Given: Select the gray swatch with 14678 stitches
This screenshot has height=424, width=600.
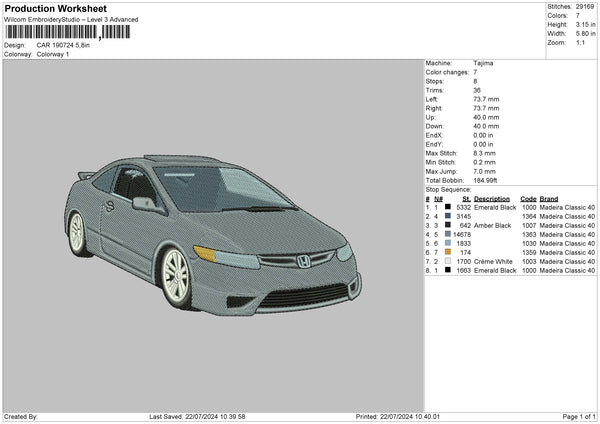Looking at the screenshot, I should [x=448, y=234].
